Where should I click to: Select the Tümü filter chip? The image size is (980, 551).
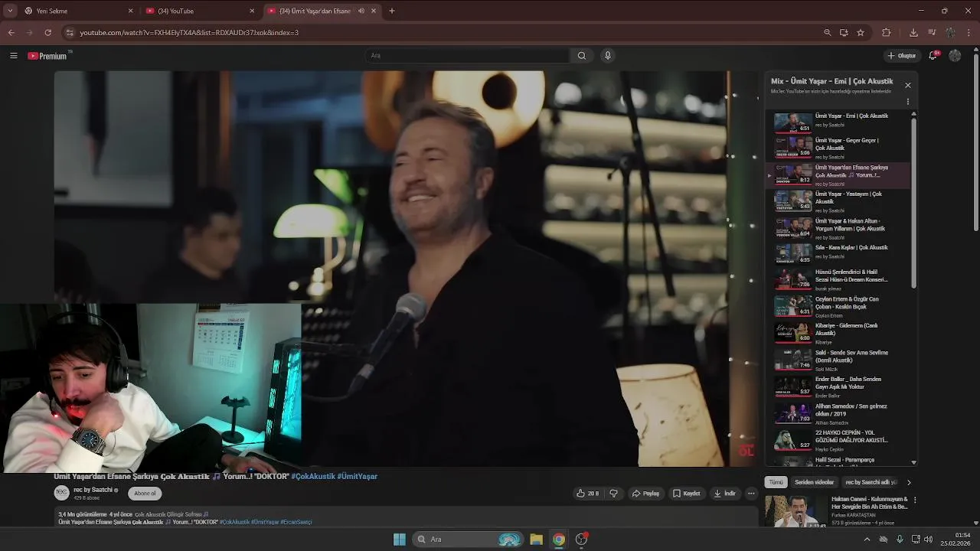[x=776, y=482]
